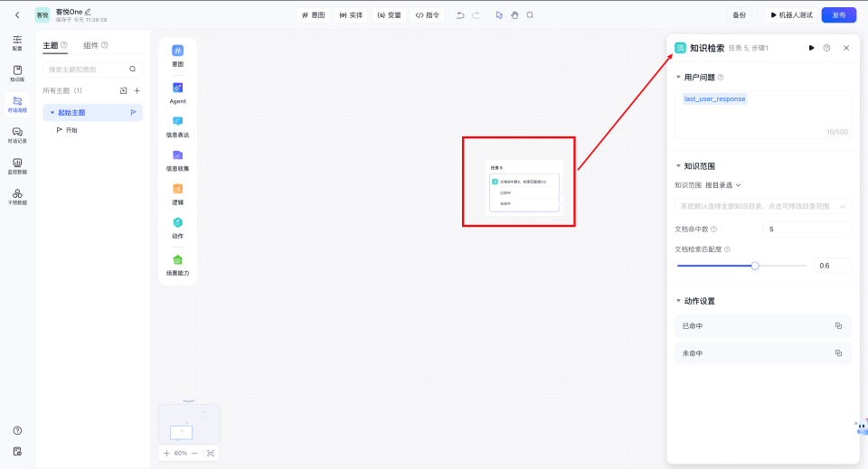Adjust the 文档检索匹配度 slider handle
Viewport: 868px width, 469px height.
point(755,266)
